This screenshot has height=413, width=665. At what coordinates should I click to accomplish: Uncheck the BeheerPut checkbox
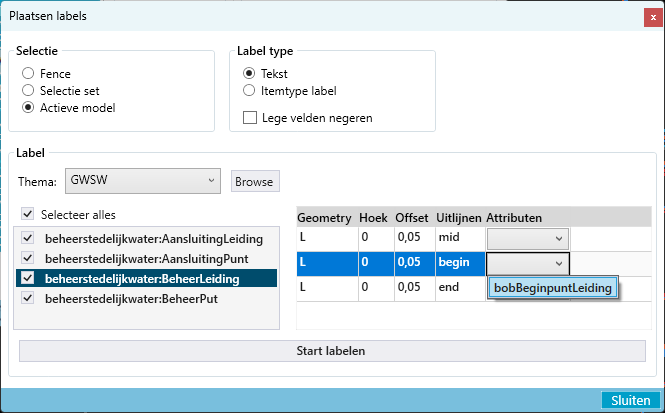click(x=28, y=298)
